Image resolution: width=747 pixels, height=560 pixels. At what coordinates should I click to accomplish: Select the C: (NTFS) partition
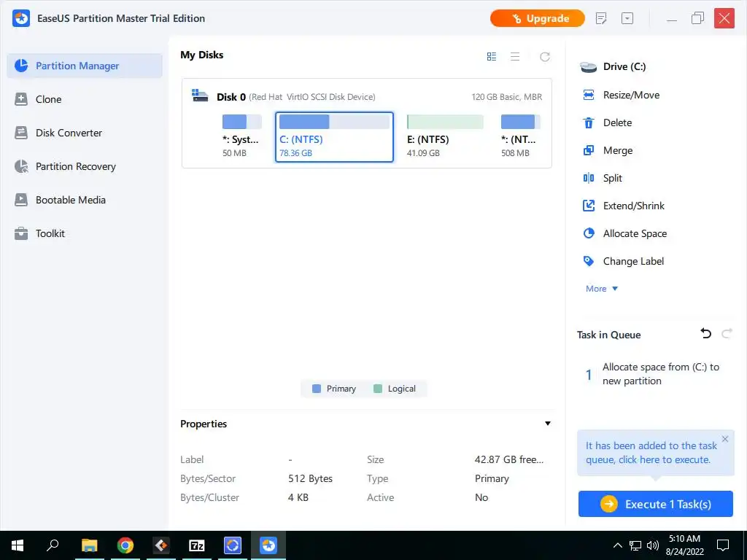334,137
